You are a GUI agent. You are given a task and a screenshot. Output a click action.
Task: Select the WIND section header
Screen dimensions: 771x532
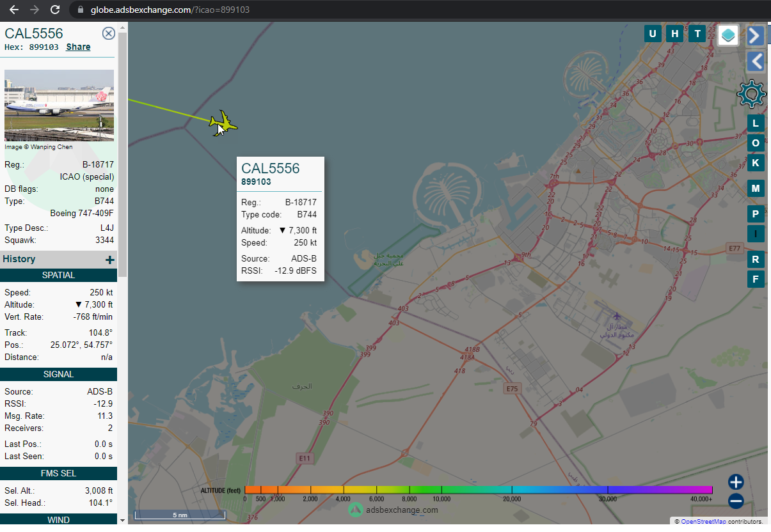pos(58,520)
